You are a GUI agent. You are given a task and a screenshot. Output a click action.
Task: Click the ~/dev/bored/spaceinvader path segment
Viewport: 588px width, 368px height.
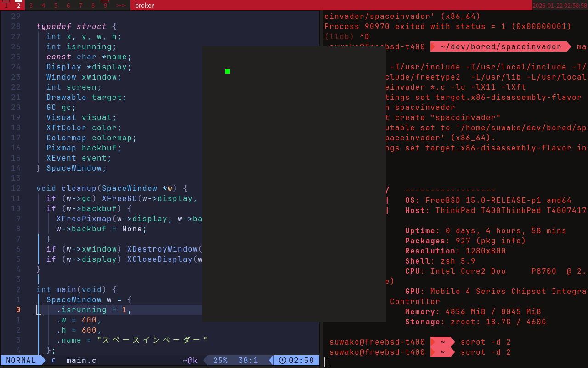[500, 46]
